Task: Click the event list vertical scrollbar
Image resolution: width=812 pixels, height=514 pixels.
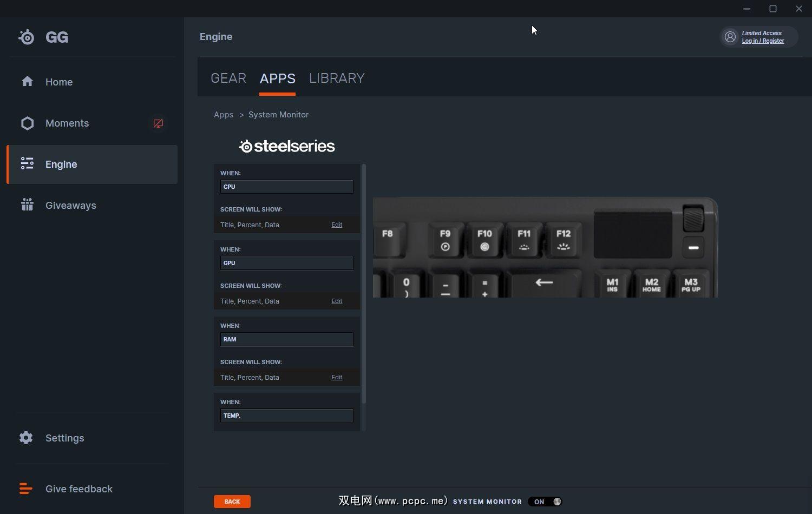Action: [364, 284]
